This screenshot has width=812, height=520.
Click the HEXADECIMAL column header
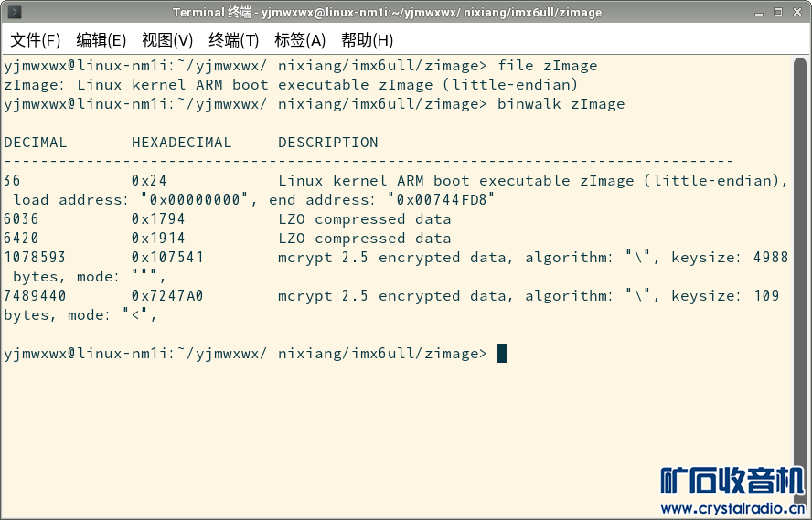pyautogui.click(x=181, y=143)
